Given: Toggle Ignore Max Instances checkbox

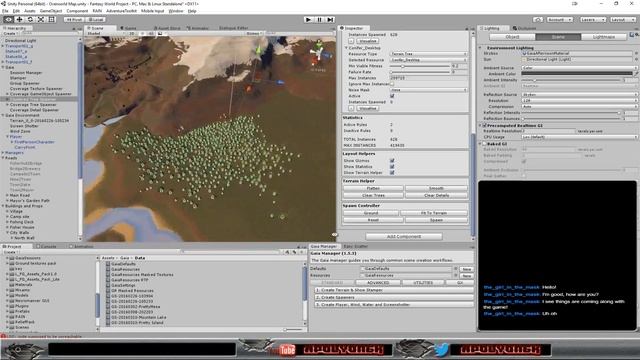Looking at the screenshot, I should (x=392, y=84).
